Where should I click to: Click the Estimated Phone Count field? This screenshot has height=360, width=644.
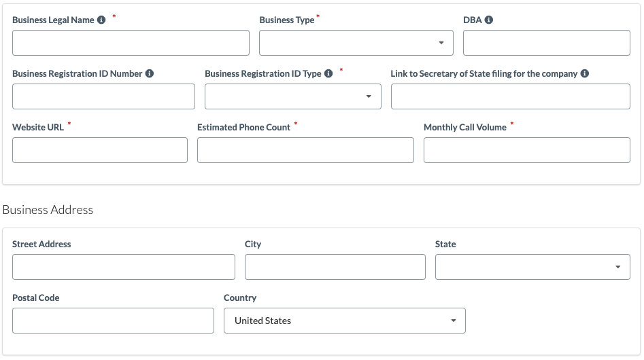pyautogui.click(x=305, y=150)
